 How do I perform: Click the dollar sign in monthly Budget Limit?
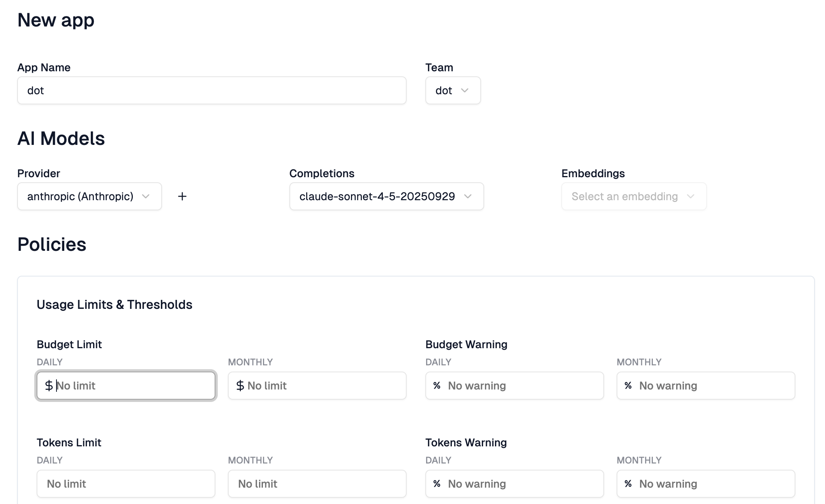pyautogui.click(x=240, y=386)
